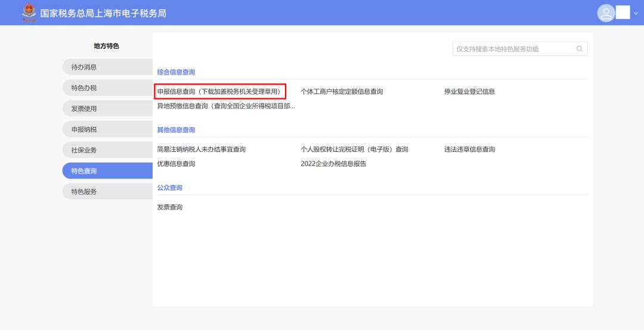Switch to 社保业务 in sidebar
Image resolution: width=644 pixels, height=330 pixels.
point(107,150)
